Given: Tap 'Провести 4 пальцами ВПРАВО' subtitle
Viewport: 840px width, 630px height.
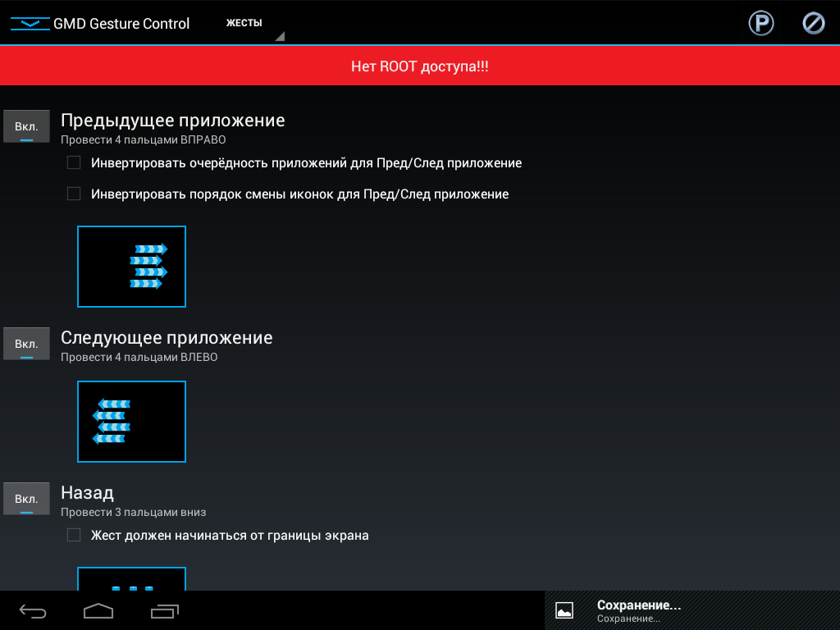Looking at the screenshot, I should pyautogui.click(x=143, y=139).
